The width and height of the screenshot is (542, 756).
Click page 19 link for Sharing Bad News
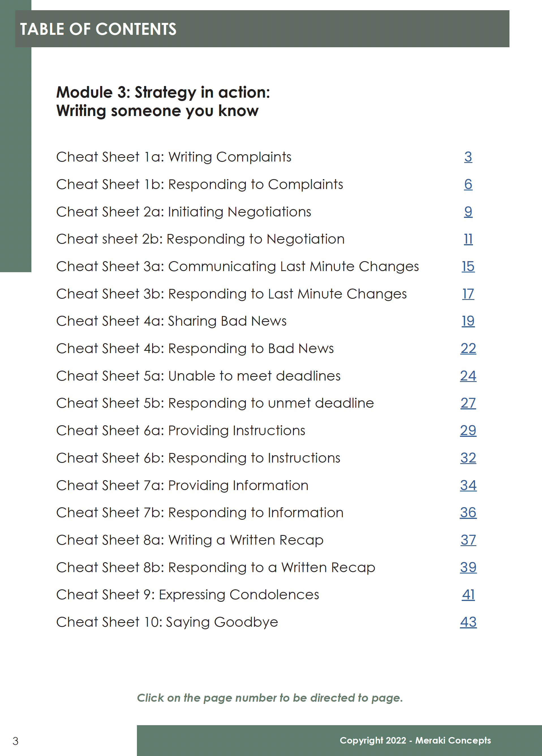coord(468,321)
